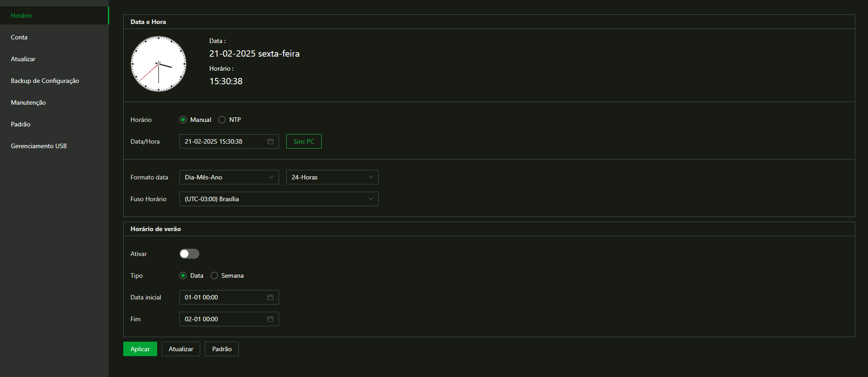Click the analog clock face
The height and width of the screenshot is (377, 868).
tap(159, 64)
